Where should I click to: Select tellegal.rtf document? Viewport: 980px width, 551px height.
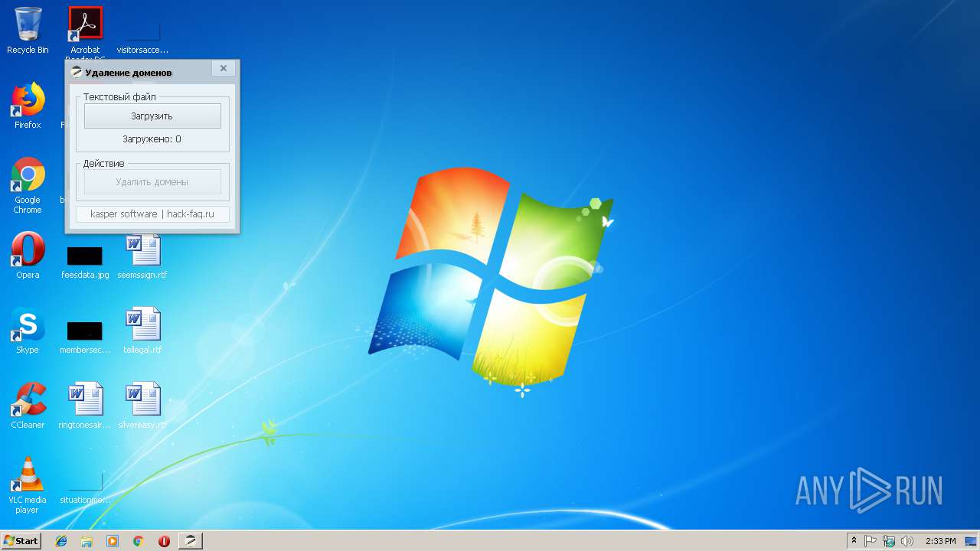(142, 331)
